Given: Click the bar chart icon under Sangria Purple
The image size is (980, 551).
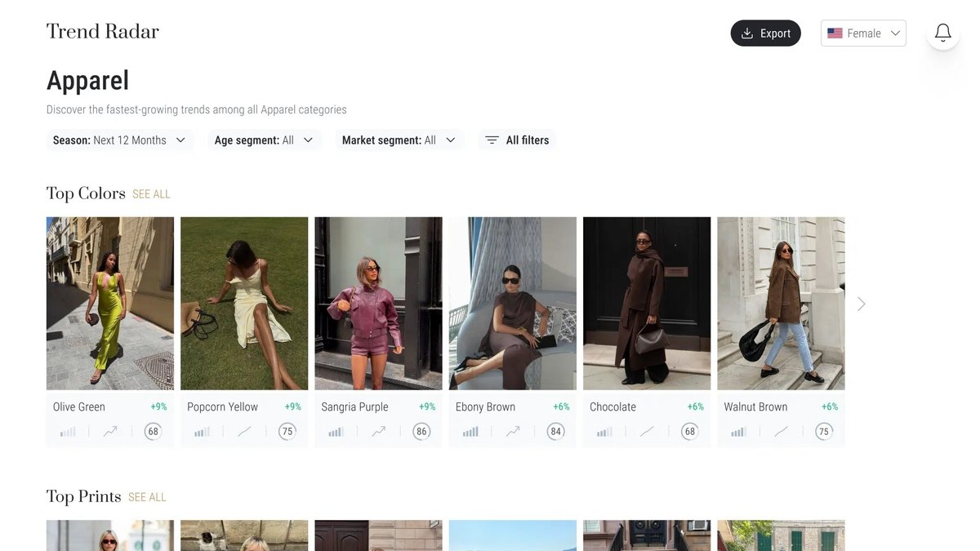Looking at the screenshot, I should (336, 432).
